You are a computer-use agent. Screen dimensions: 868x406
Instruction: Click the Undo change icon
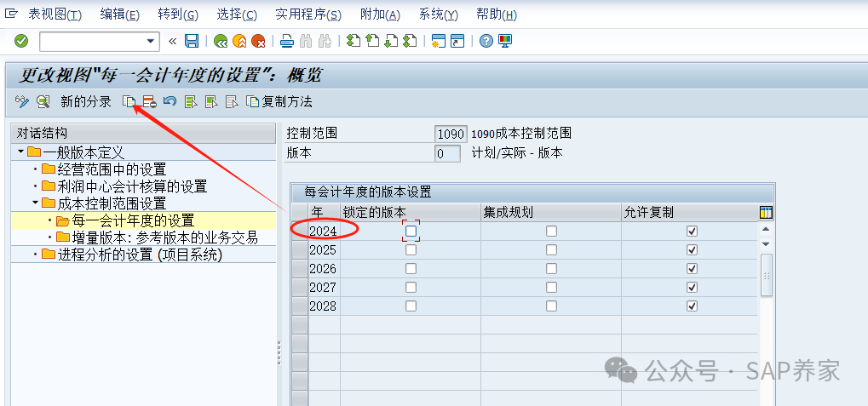point(170,101)
